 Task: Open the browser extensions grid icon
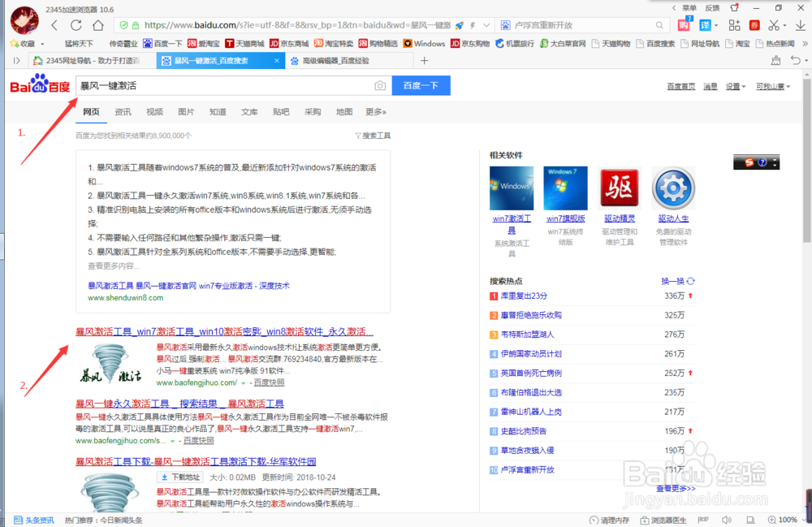[x=736, y=25]
